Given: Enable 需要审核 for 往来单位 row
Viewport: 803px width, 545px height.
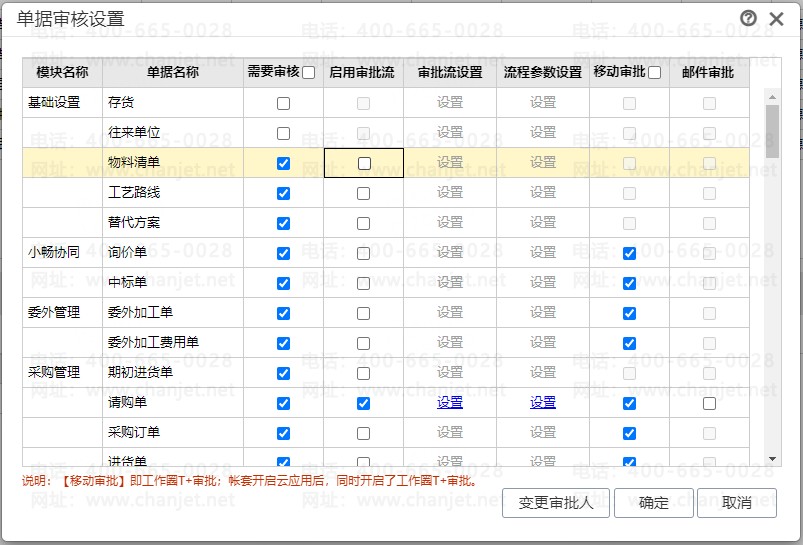Looking at the screenshot, I should [283, 134].
